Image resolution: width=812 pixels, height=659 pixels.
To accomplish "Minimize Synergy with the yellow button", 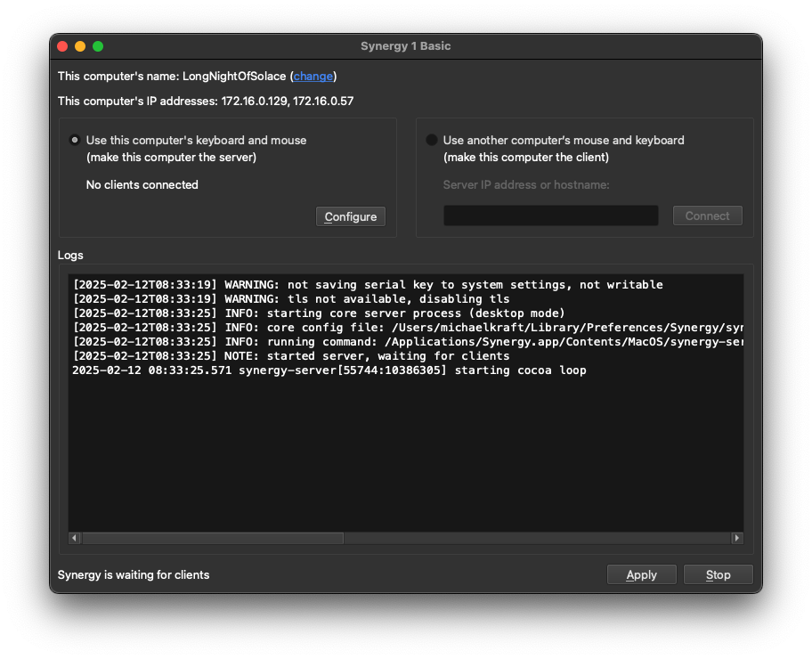I will click(x=80, y=46).
